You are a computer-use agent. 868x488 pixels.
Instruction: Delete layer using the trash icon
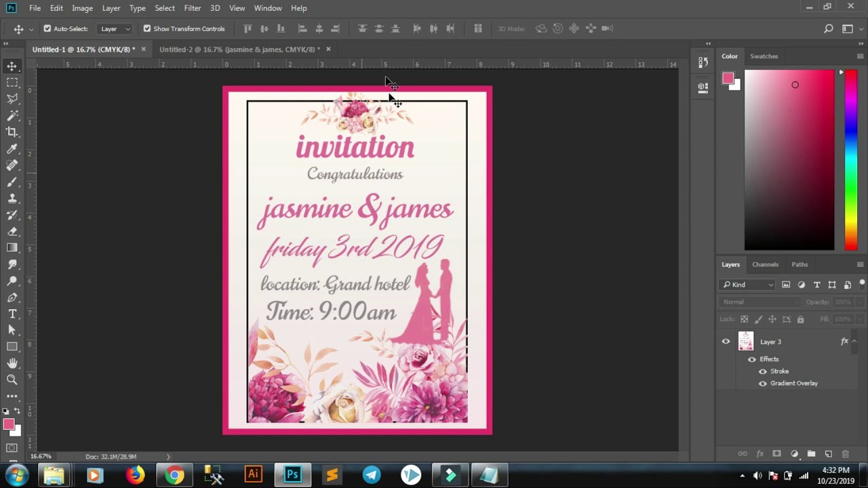[846, 453]
